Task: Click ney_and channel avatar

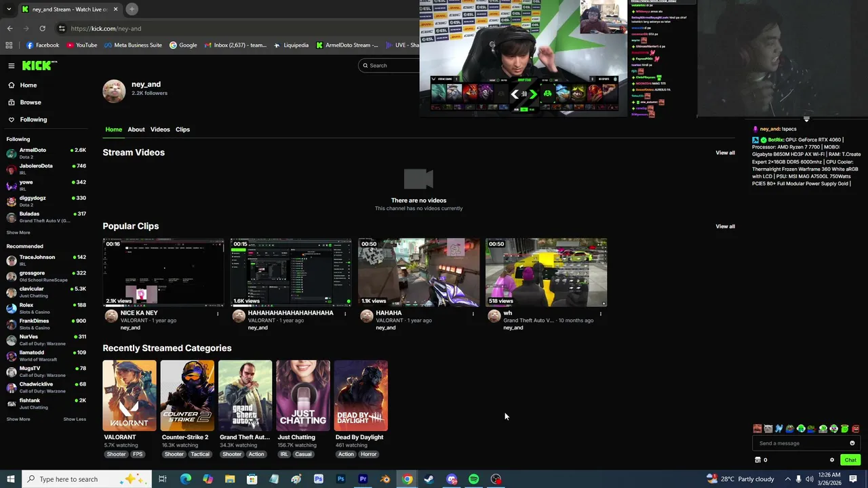Action: coord(114,91)
